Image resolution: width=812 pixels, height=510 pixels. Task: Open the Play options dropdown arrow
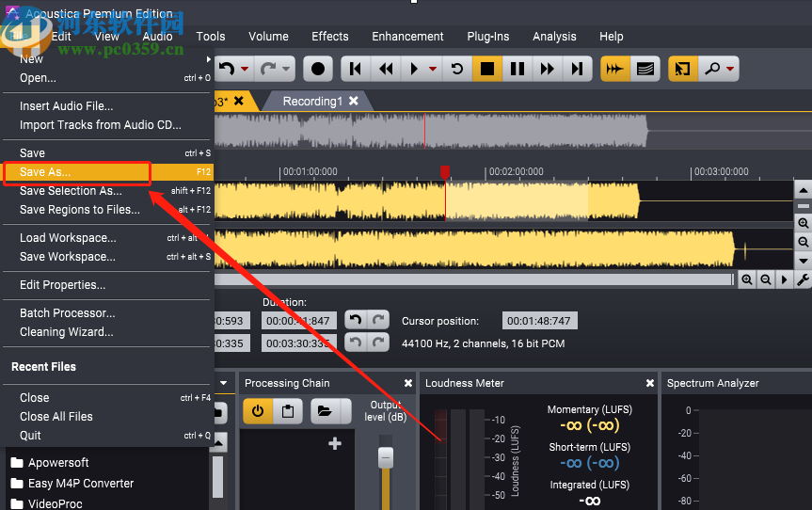tap(433, 69)
